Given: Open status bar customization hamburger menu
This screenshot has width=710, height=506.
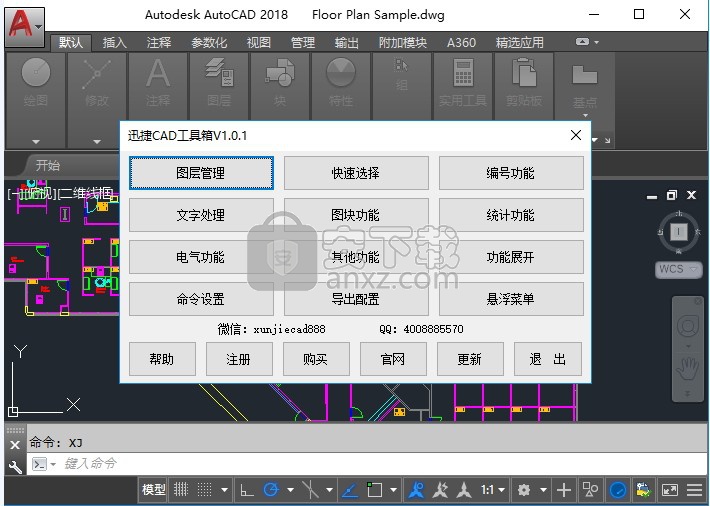Looking at the screenshot, I should point(694,490).
